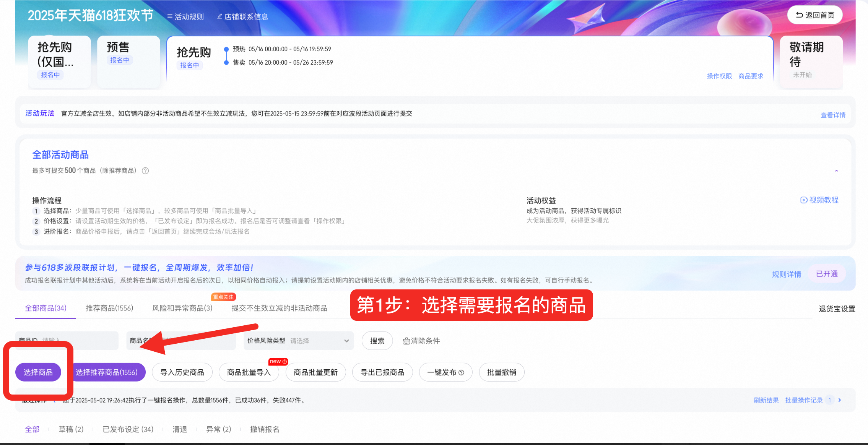Switch to 风险和异常商品(3) tab
868x445 pixels.
[182, 308]
